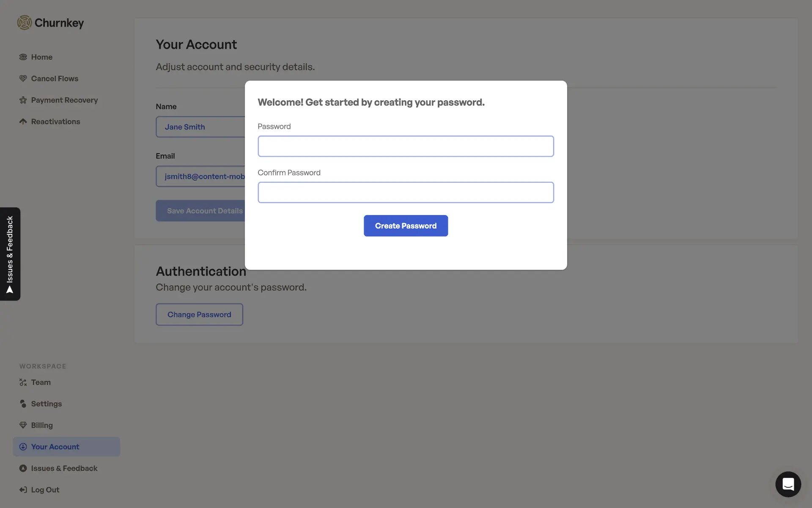Click the Churnkey logo icon
The height and width of the screenshot is (508, 812).
point(25,23)
